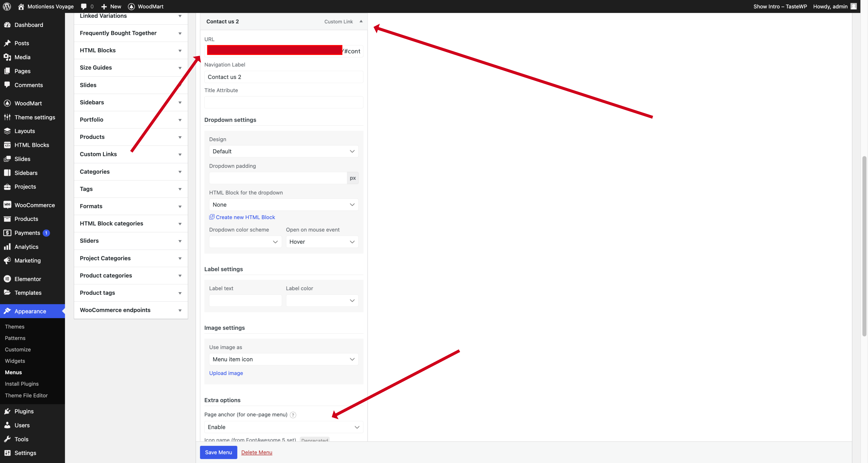868x463 pixels.
Task: Open Users icon
Action: click(7, 425)
